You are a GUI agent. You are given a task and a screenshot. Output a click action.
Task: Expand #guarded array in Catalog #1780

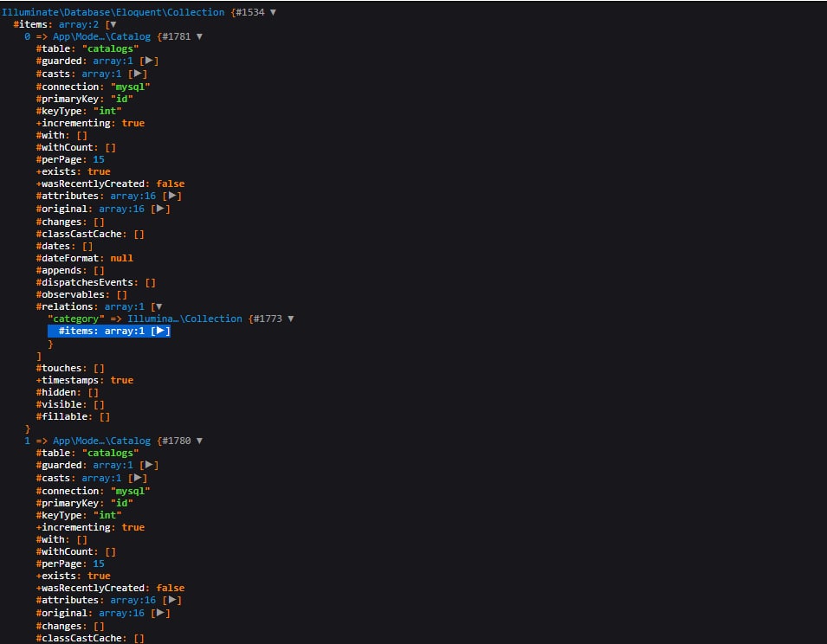(149, 465)
